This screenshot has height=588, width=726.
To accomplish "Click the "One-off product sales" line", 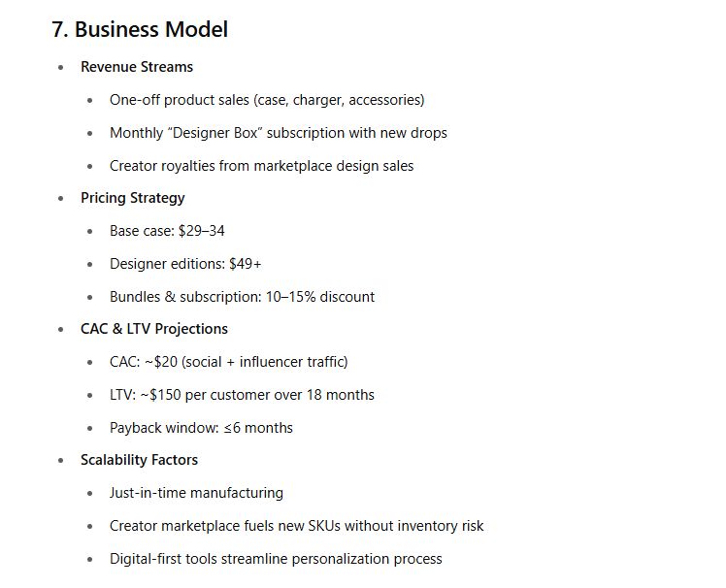I will 267,100.
